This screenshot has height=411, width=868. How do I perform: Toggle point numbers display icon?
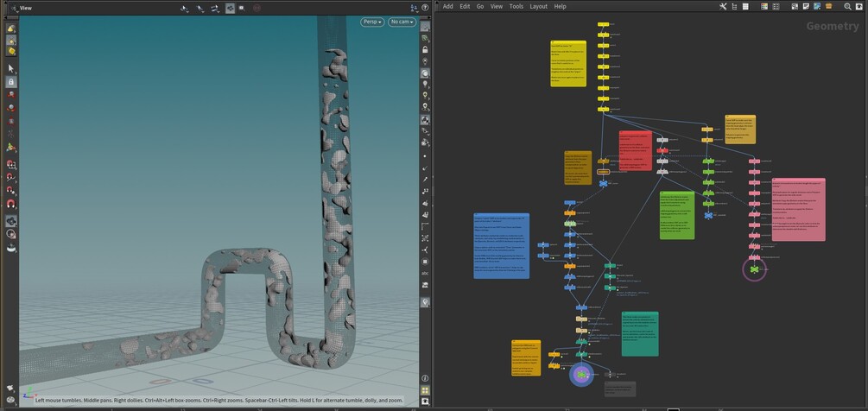coord(425,191)
